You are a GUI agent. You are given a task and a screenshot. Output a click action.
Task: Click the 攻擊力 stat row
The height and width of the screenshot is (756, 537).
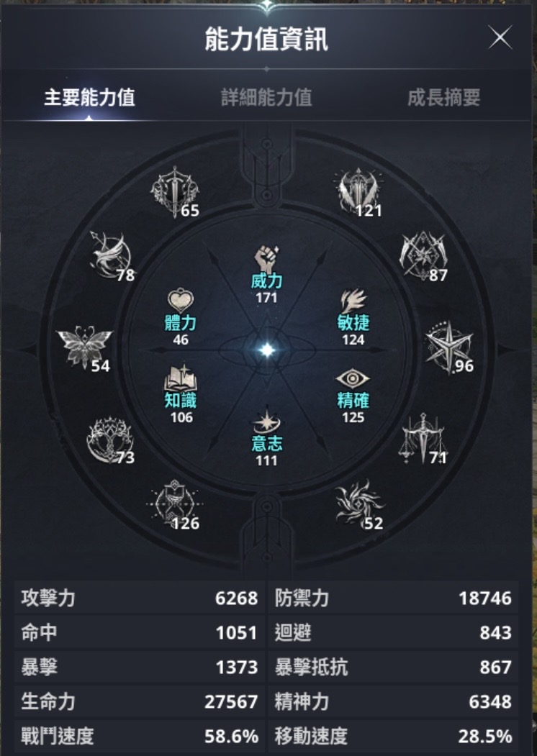(140, 598)
